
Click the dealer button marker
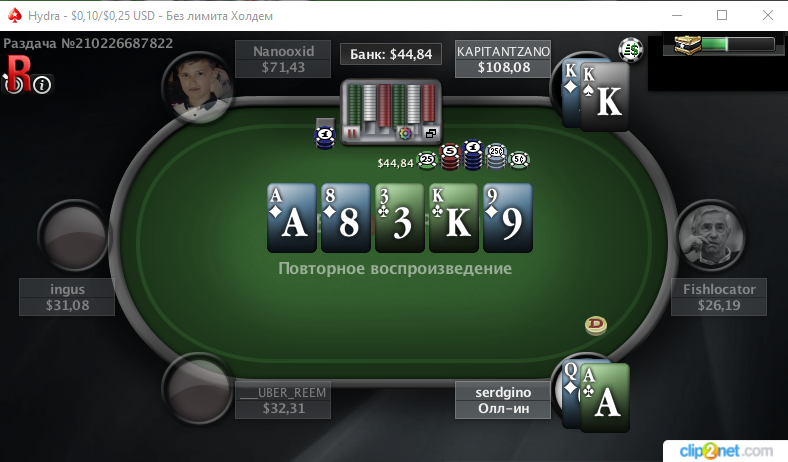coord(596,325)
